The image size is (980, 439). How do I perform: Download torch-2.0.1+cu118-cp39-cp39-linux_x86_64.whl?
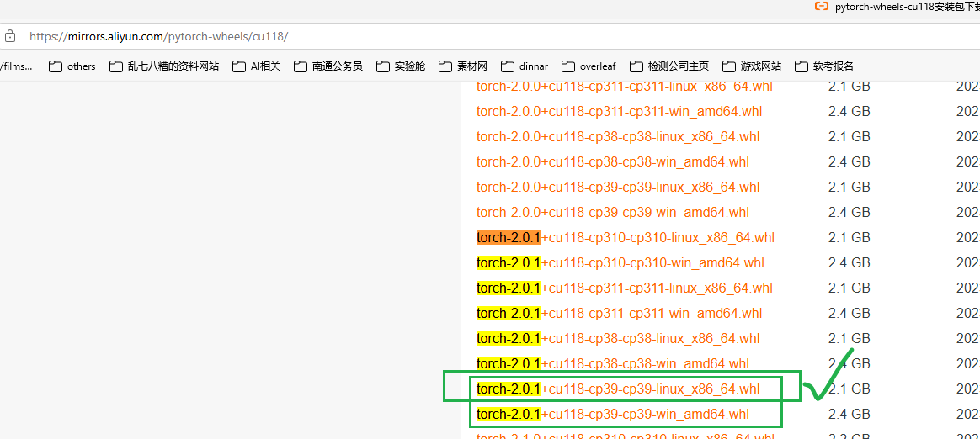618,389
